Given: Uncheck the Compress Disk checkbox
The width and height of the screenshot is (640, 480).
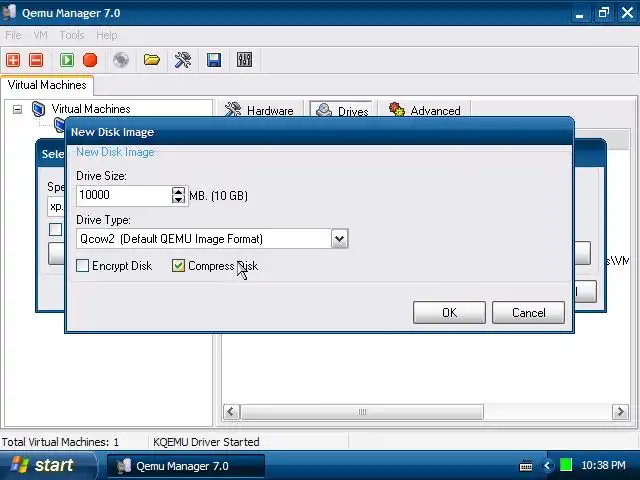Looking at the screenshot, I should 178,266.
